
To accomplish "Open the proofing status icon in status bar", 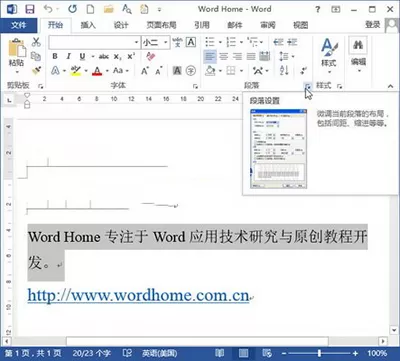I will [127, 353].
